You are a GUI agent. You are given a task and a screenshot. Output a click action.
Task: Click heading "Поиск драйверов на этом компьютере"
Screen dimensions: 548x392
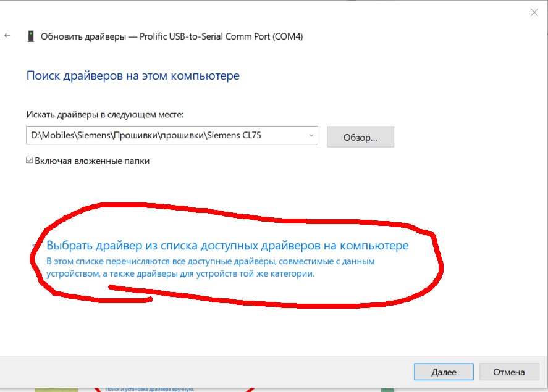click(x=133, y=76)
